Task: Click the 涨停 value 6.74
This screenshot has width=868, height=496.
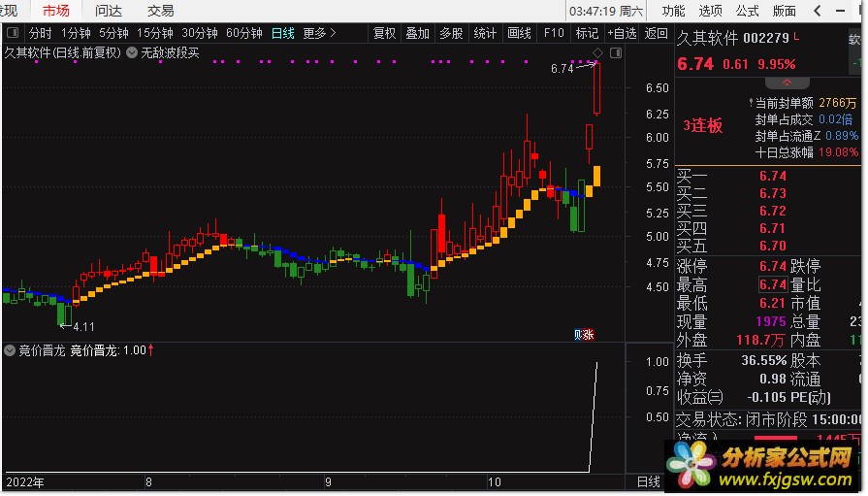Action: point(773,266)
